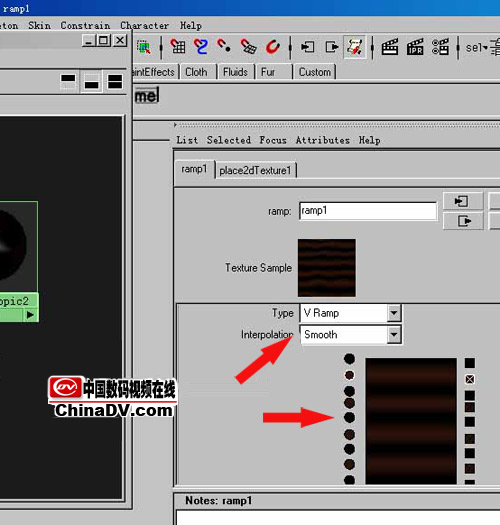Image resolution: width=500 pixels, height=525 pixels.
Task: Click the ramp name input field
Action: pyautogui.click(x=368, y=211)
